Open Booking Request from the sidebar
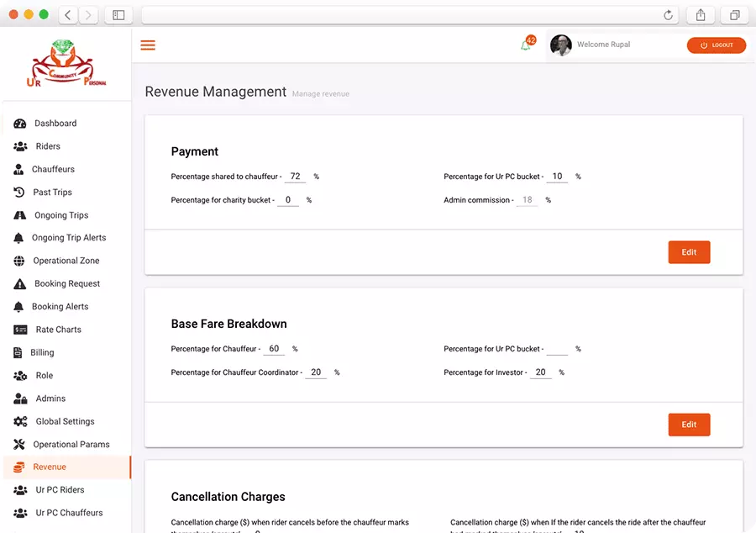The image size is (756, 533). click(x=66, y=283)
